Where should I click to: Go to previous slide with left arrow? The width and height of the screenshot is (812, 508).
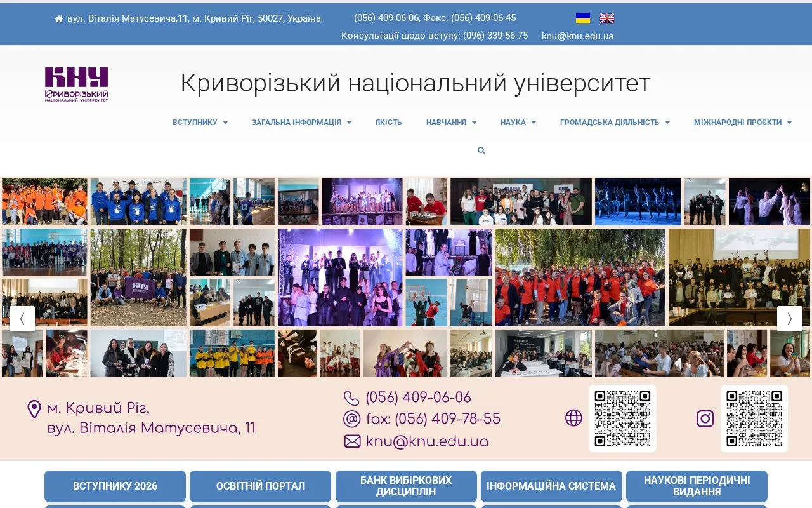pyautogui.click(x=22, y=319)
